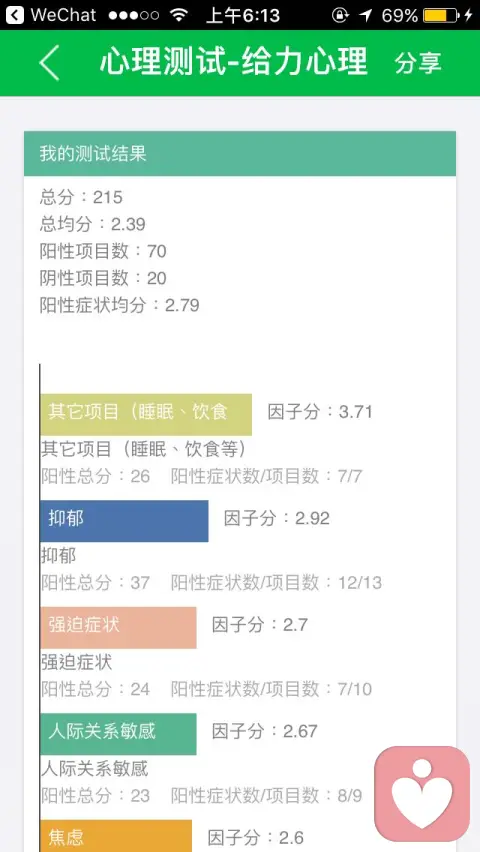This screenshot has width=480, height=852.
Task: Tap the orange 焦虑 bar
Action: point(116,836)
